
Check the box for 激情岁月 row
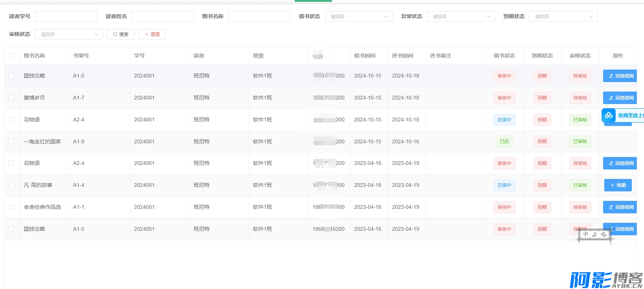[x=11, y=98]
